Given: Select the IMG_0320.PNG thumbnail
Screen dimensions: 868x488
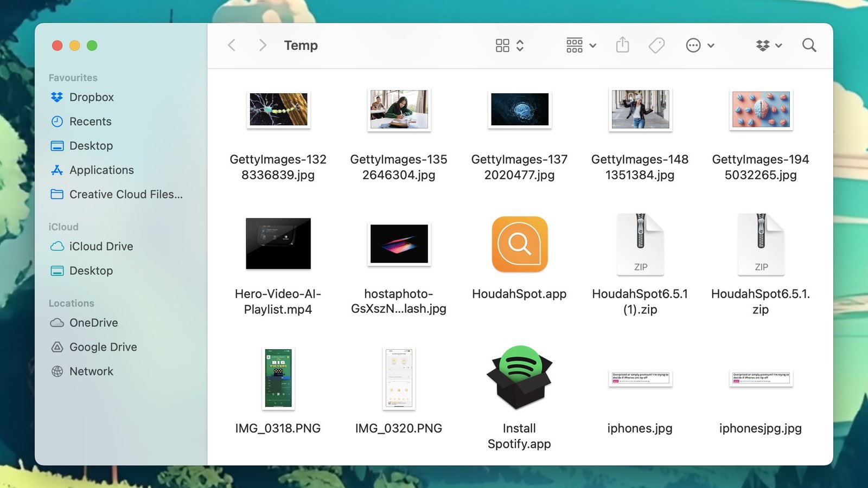Looking at the screenshot, I should point(399,378).
